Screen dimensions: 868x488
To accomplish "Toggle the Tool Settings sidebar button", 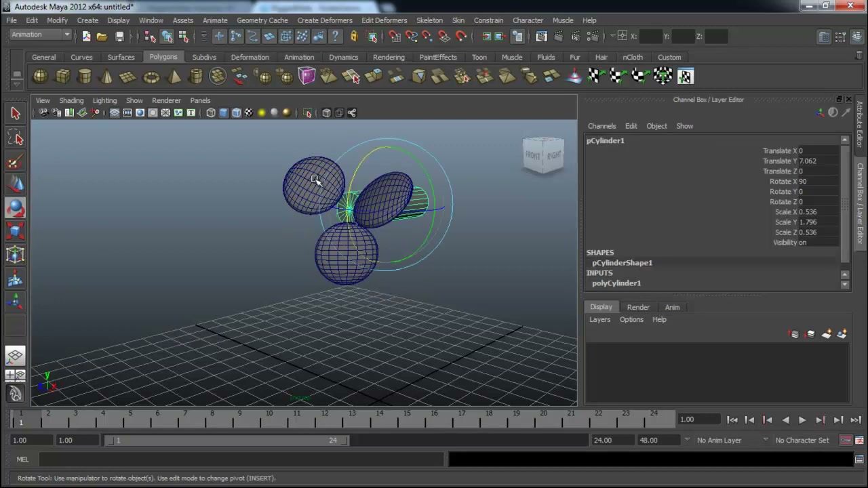I will coord(840,37).
